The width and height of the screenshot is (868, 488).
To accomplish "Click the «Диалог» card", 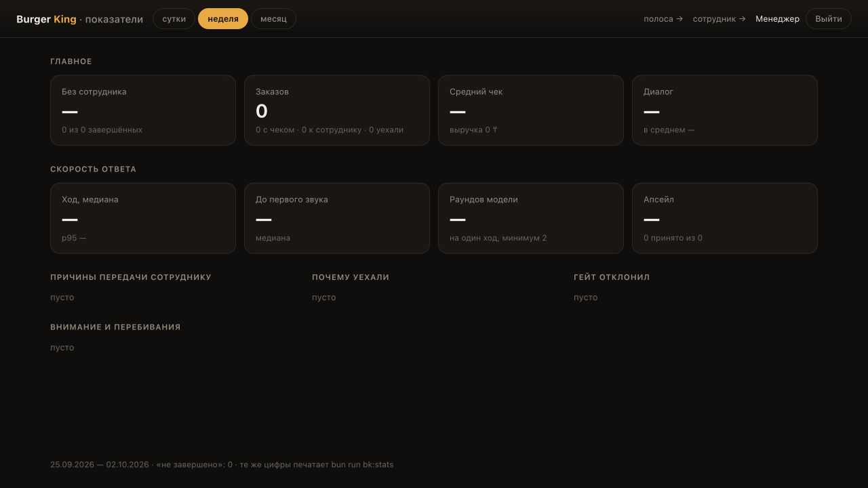I will click(x=725, y=110).
